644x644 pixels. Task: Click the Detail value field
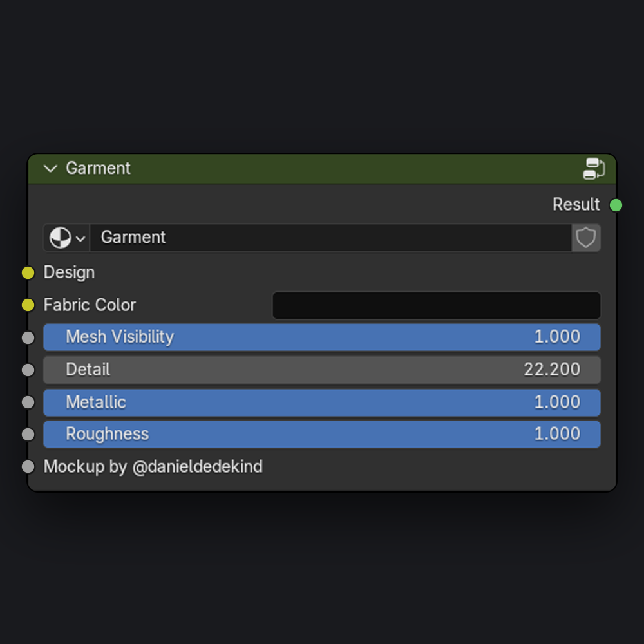click(322, 370)
